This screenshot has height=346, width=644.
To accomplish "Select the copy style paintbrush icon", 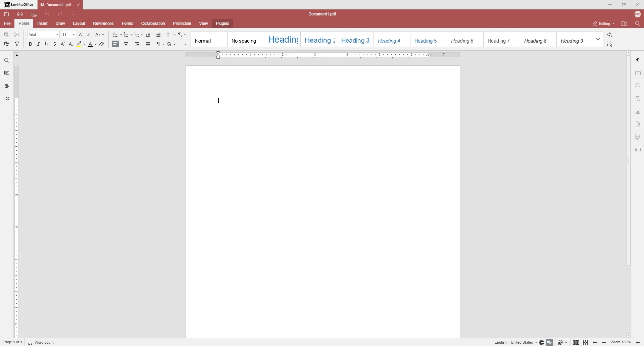I will click(17, 44).
